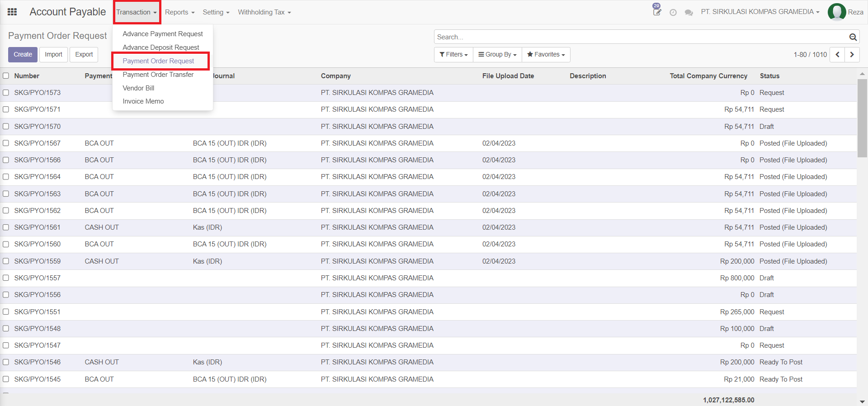Check the row SKG/PYO/1570
This screenshot has height=406, width=868.
[x=6, y=127]
